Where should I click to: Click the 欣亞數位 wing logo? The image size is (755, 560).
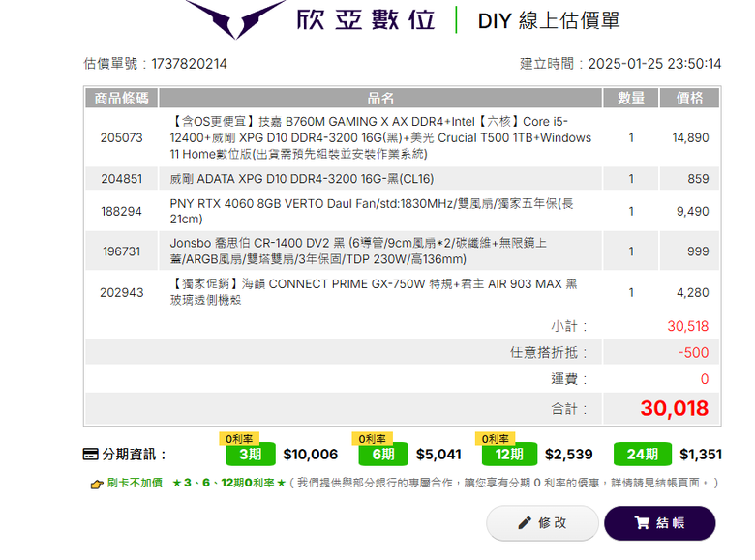(x=236, y=19)
